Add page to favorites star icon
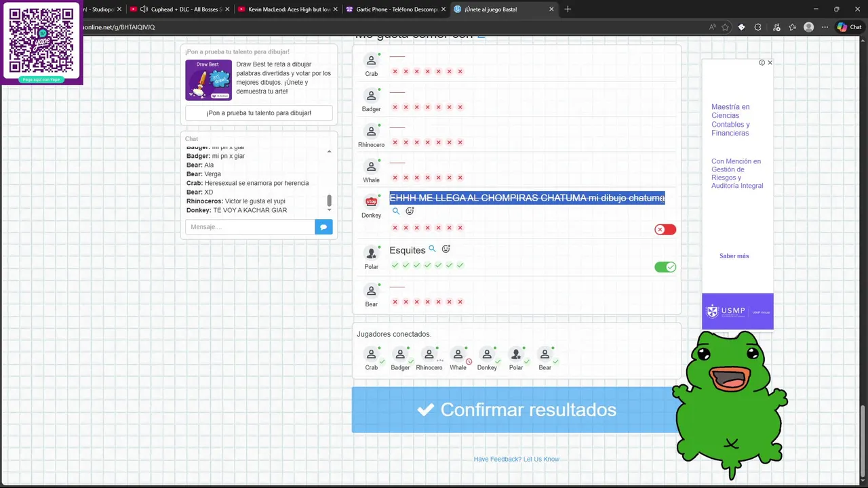Image resolution: width=868 pixels, height=488 pixels. [x=725, y=27]
